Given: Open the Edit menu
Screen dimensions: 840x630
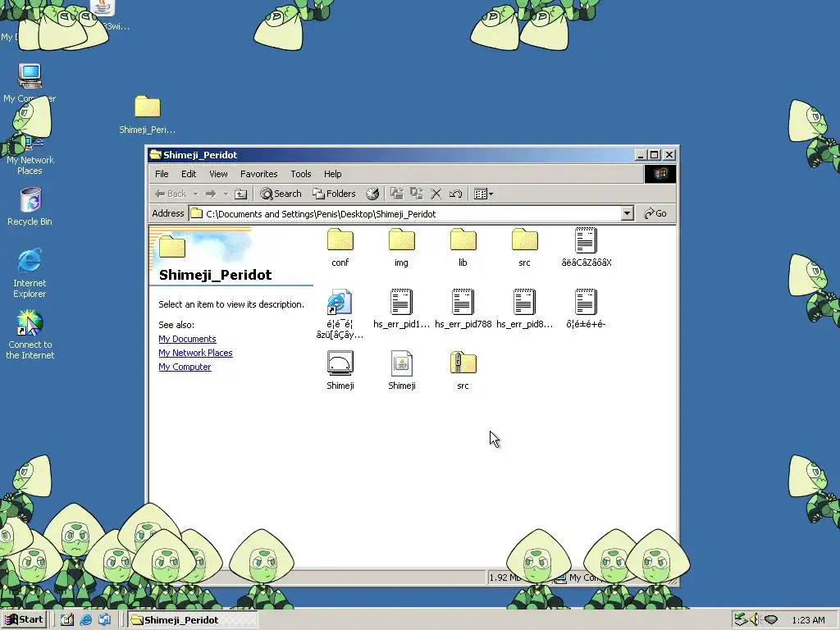Looking at the screenshot, I should pyautogui.click(x=189, y=174).
